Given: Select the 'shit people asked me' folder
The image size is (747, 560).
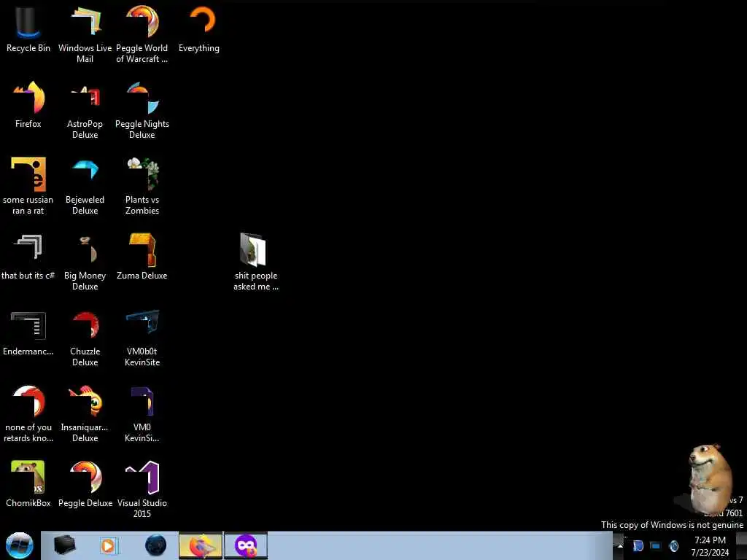Looking at the screenshot, I should click(x=256, y=262).
